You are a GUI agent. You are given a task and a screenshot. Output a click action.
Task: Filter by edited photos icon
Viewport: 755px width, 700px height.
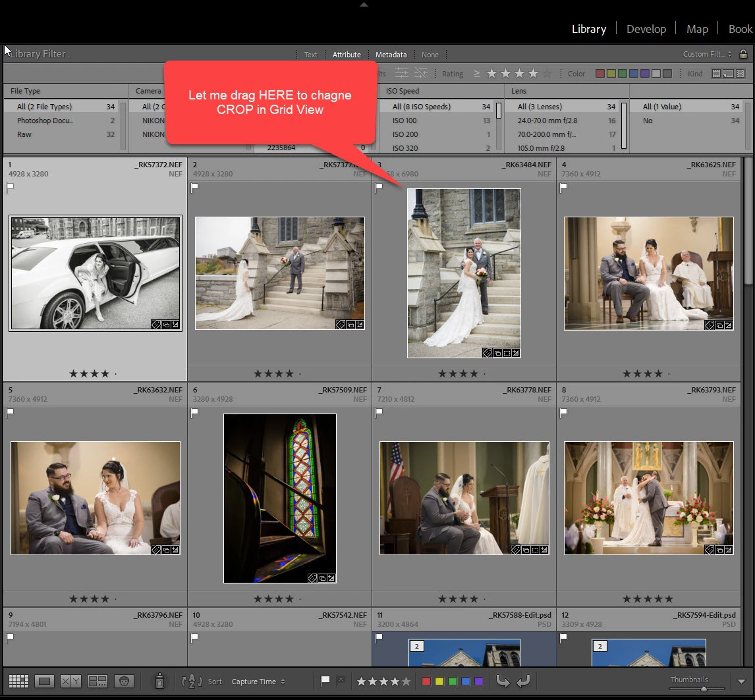pyautogui.click(x=402, y=73)
